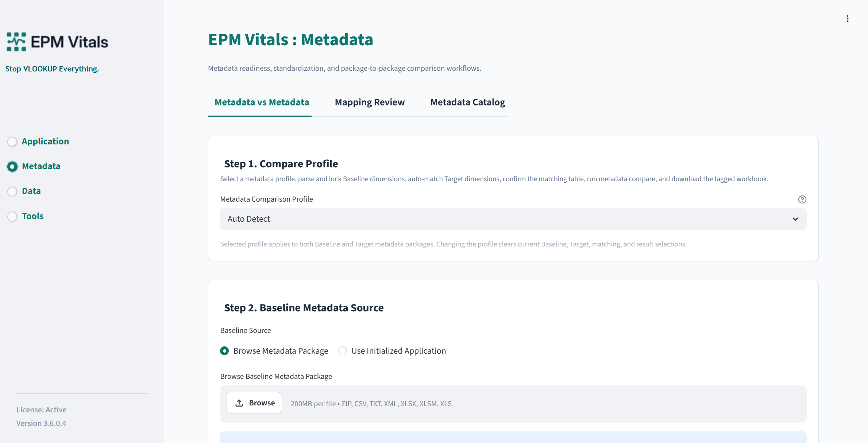Switch to Metadata Catalog tab
Image resolution: width=868 pixels, height=443 pixels.
pos(468,102)
